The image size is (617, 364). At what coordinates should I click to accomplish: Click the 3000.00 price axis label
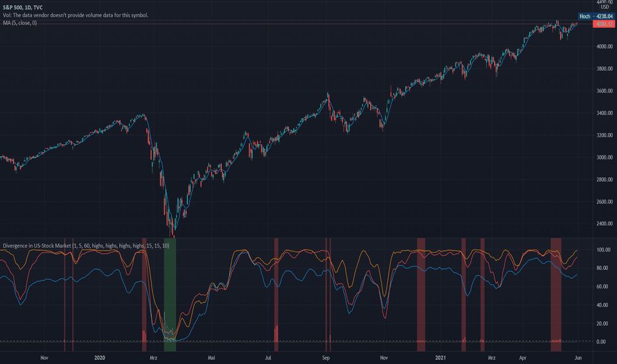point(604,157)
